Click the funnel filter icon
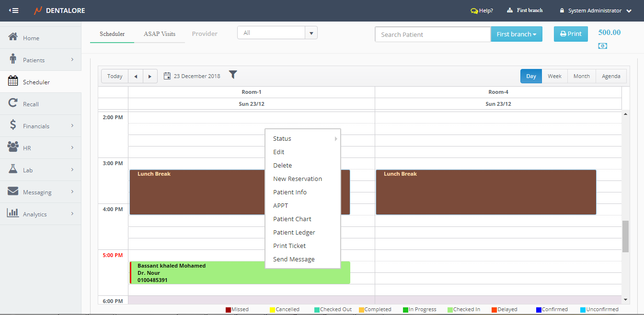 (x=233, y=75)
